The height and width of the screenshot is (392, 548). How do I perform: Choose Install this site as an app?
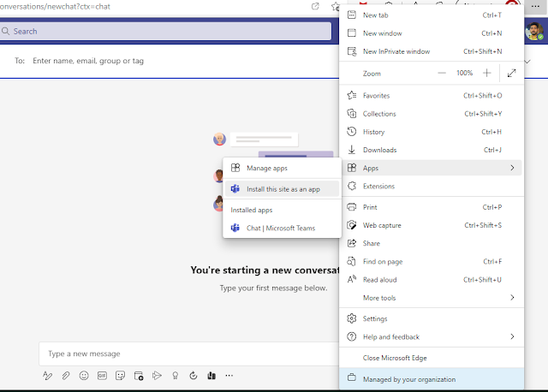coord(282,189)
